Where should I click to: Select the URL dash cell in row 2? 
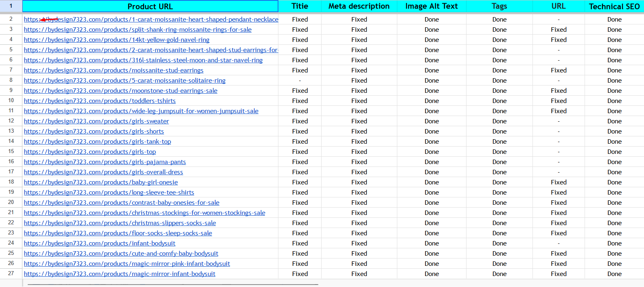point(559,20)
